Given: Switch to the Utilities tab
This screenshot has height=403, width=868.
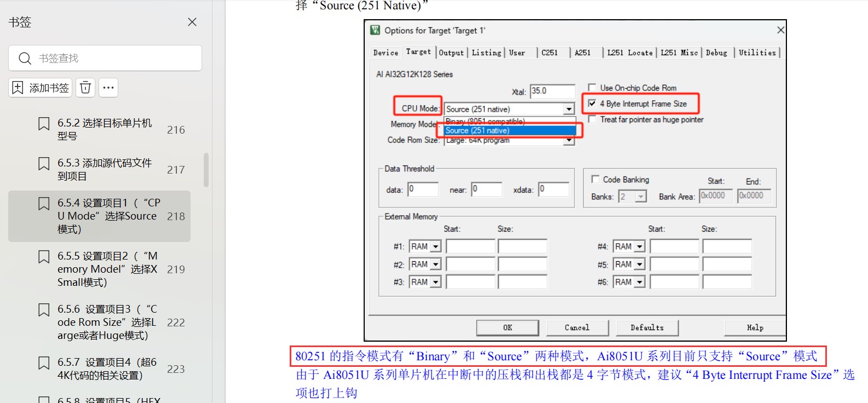Looking at the screenshot, I should click(757, 53).
